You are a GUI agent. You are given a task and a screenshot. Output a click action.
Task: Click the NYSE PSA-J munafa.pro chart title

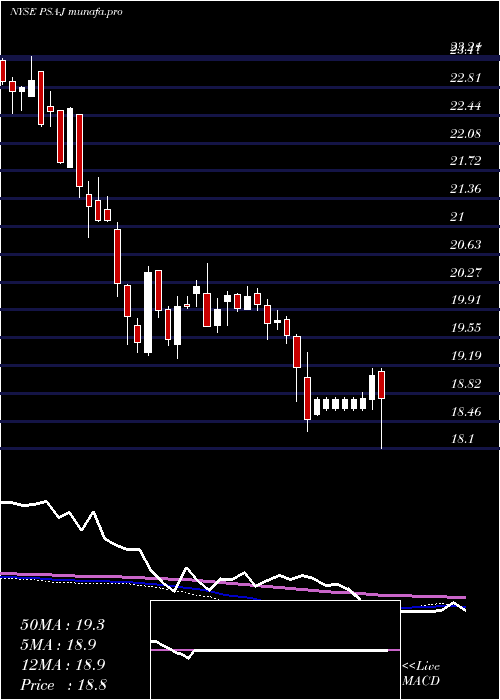(x=66, y=12)
